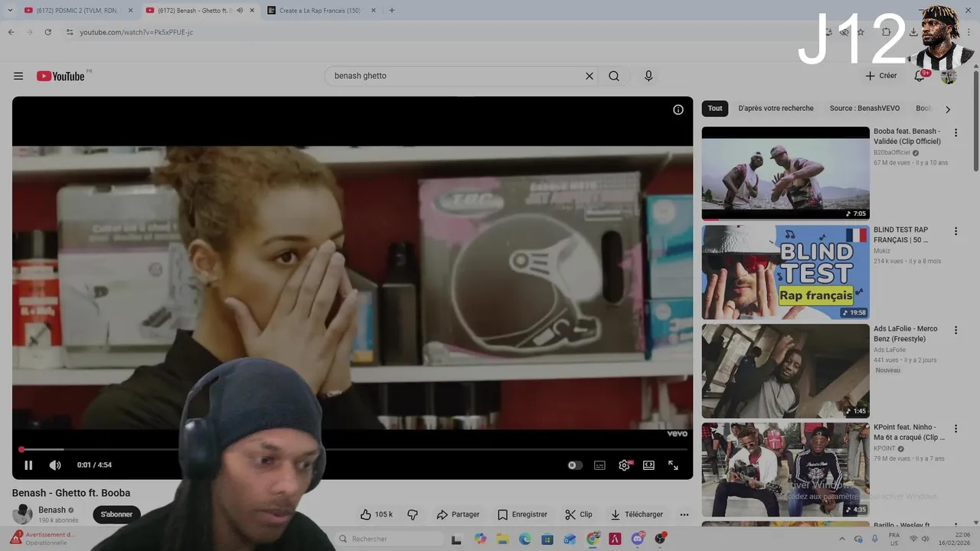Reload the page
Screen dimensions: 980x551
click(x=48, y=32)
